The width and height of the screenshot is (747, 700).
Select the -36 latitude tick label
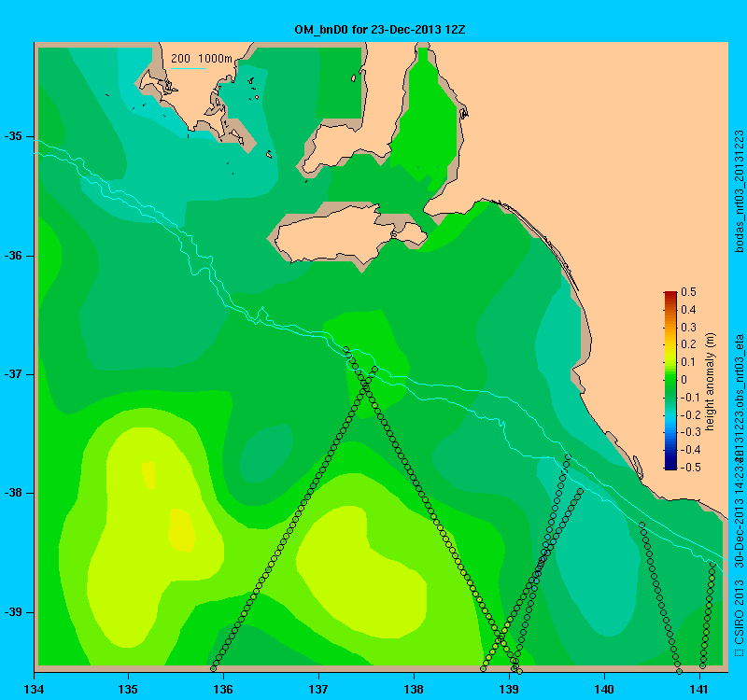[x=13, y=256]
